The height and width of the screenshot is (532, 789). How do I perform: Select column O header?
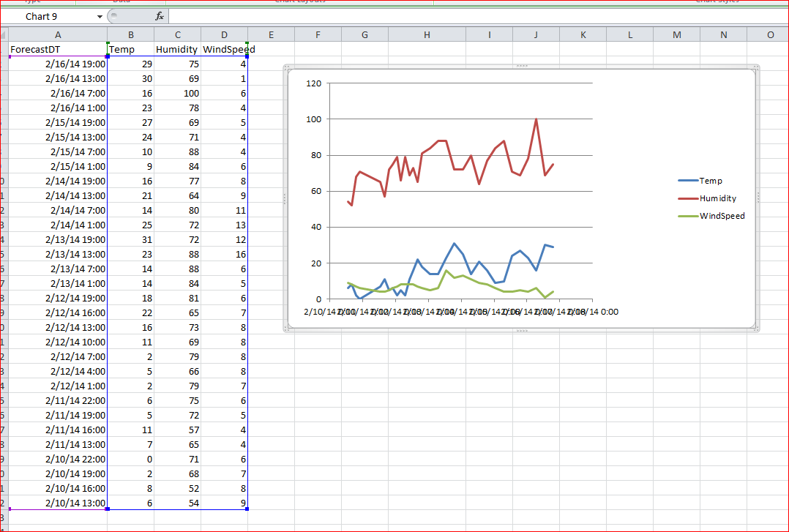click(768, 34)
